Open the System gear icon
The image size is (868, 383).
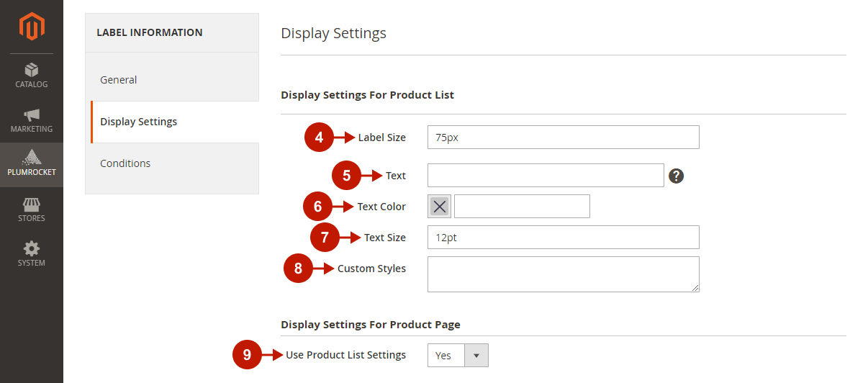pos(32,249)
